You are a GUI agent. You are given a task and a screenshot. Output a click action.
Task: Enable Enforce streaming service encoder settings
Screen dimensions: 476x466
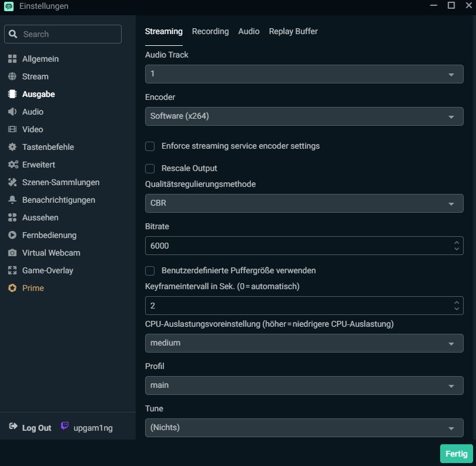(x=150, y=146)
